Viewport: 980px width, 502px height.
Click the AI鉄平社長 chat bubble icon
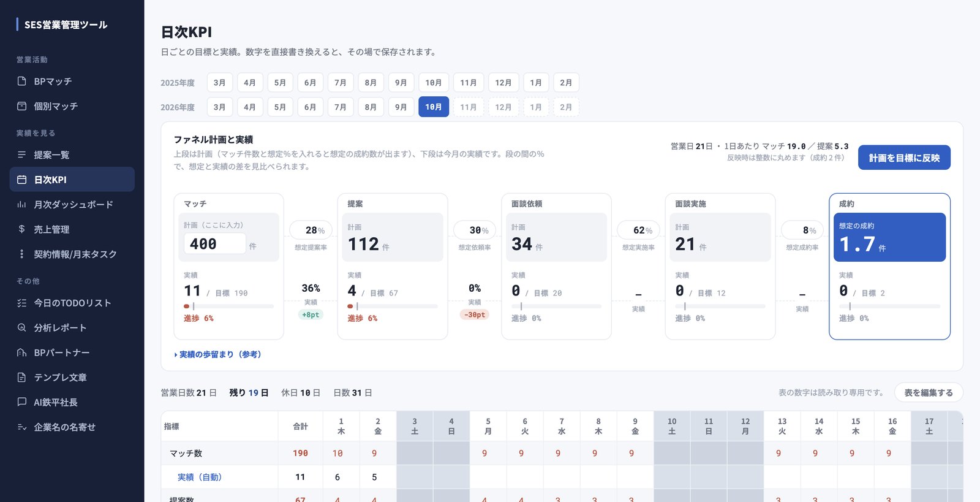click(22, 402)
